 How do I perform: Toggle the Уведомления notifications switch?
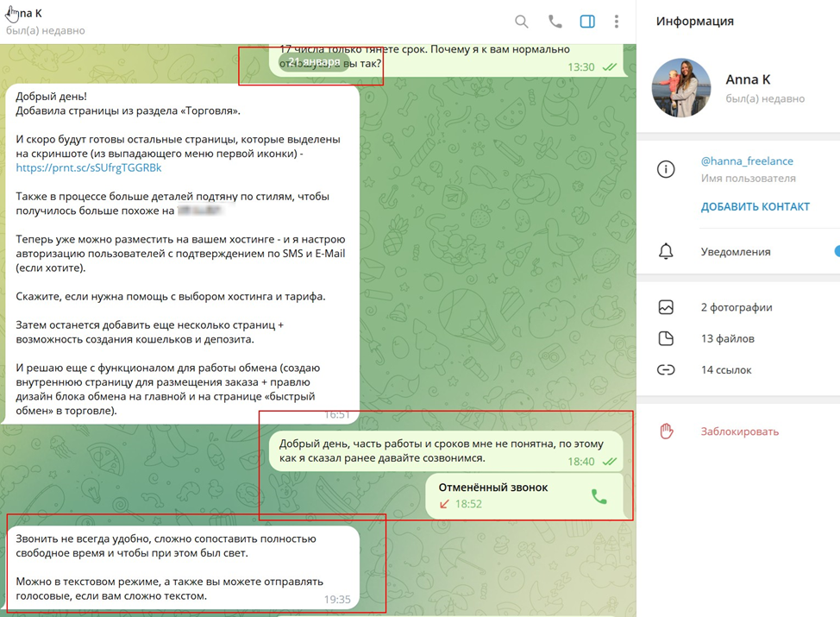[x=835, y=252]
